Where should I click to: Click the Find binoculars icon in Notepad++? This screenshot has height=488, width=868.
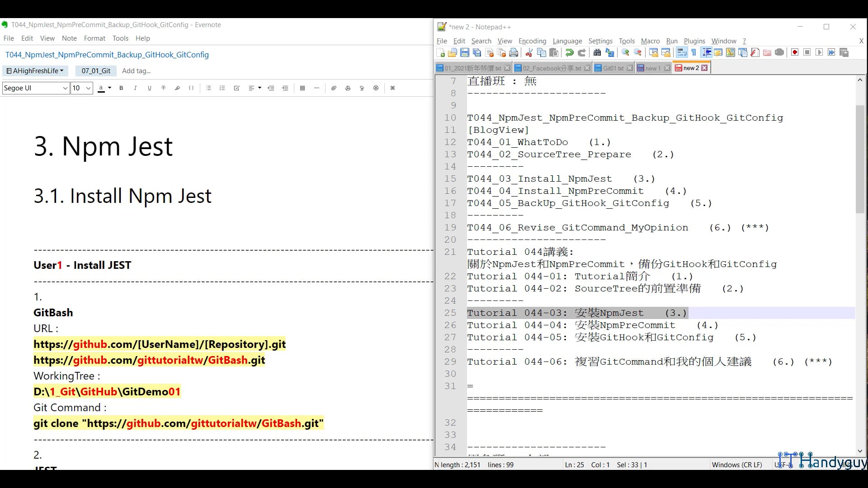point(597,53)
